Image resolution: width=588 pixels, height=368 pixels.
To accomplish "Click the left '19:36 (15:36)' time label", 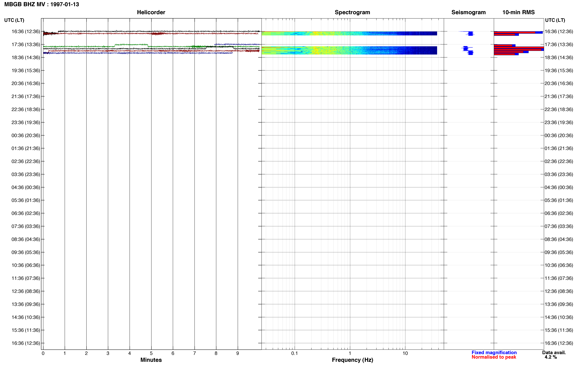I will click(x=26, y=71).
